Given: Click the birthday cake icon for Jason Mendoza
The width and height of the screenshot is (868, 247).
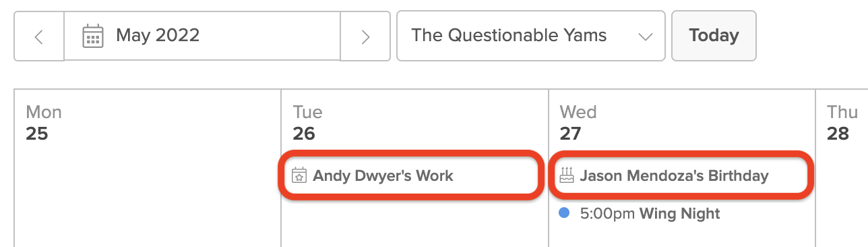Looking at the screenshot, I should click(567, 175).
